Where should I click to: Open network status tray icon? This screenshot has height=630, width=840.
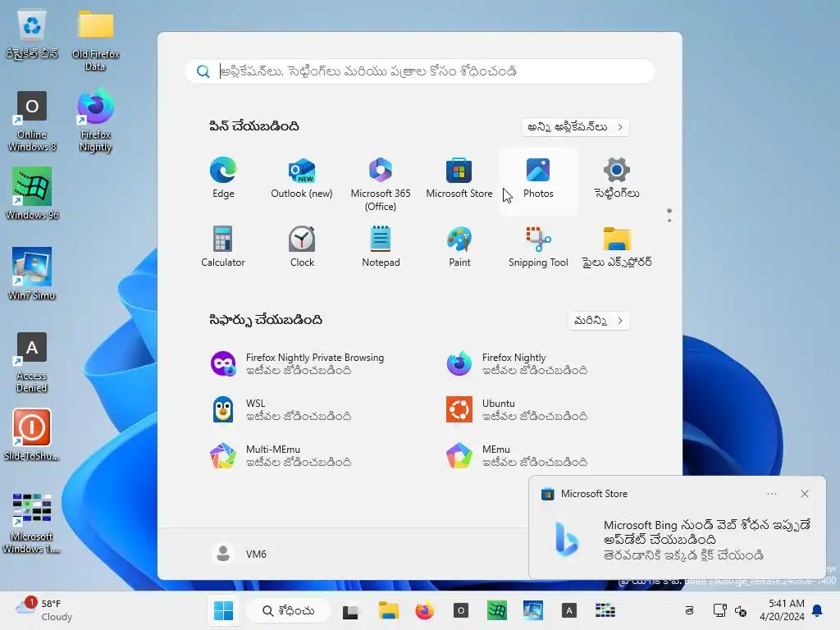pyautogui.click(x=719, y=610)
